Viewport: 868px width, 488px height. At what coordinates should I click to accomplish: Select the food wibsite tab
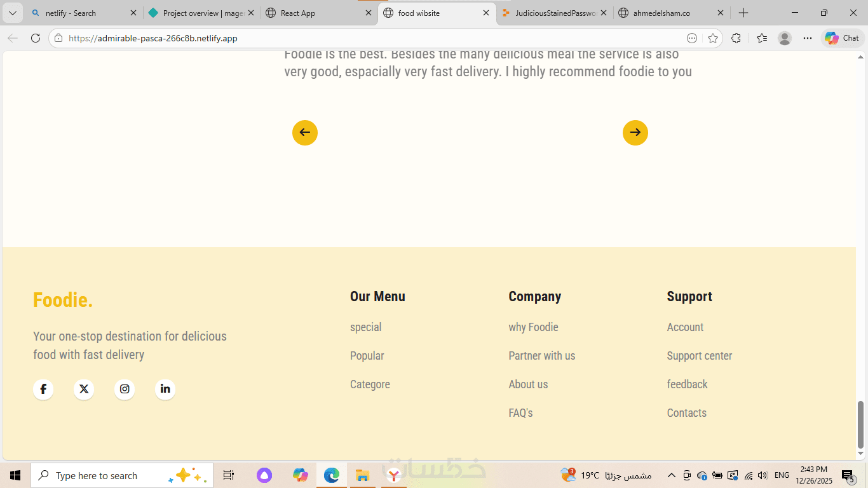point(437,13)
